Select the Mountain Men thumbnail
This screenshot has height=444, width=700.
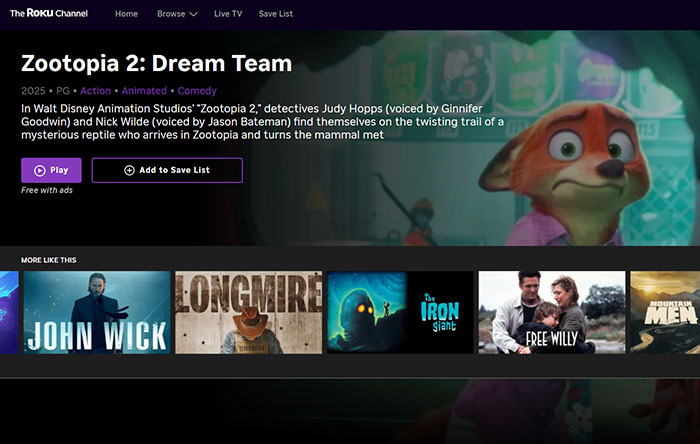click(665, 312)
